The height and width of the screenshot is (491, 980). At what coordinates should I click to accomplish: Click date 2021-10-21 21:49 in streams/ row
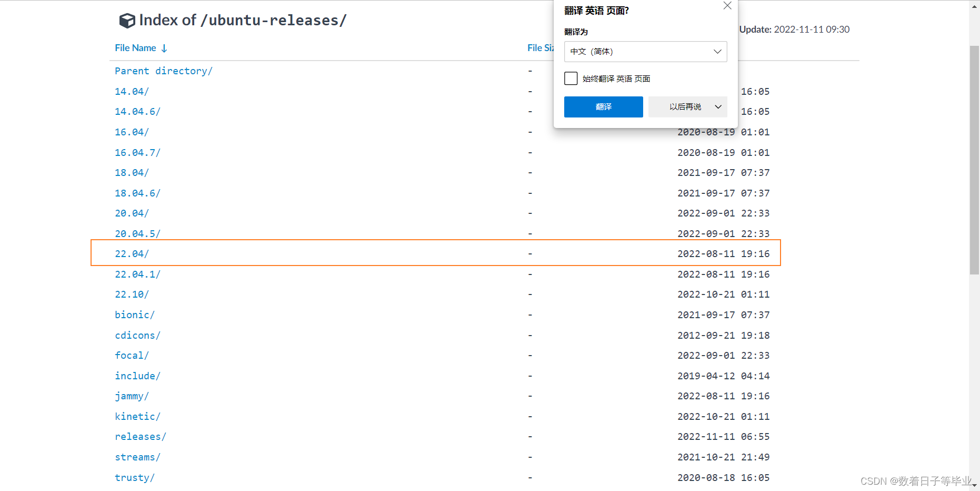723,457
